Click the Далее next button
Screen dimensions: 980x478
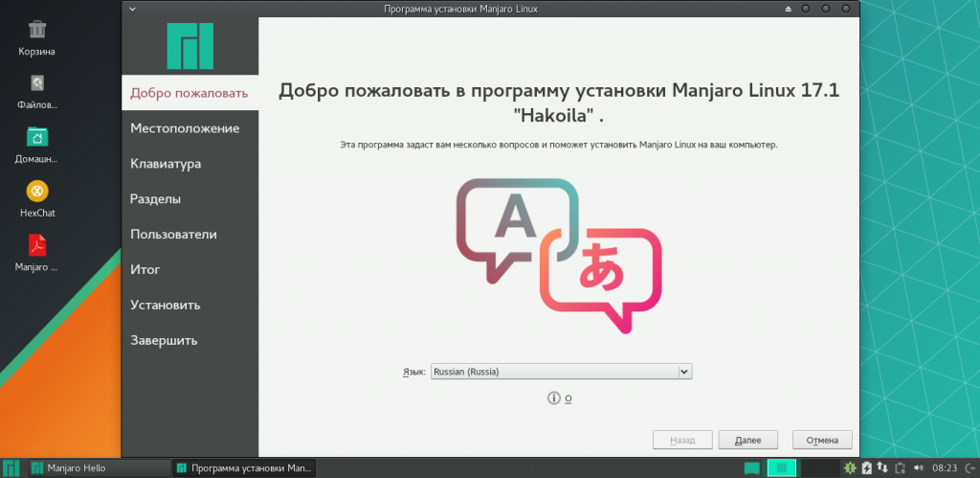(747, 440)
